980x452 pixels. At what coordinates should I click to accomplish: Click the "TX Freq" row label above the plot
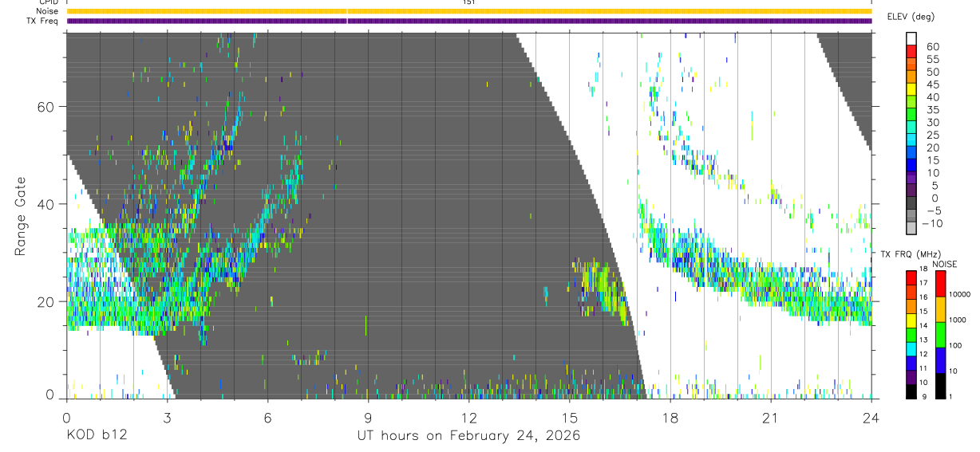pyautogui.click(x=43, y=21)
